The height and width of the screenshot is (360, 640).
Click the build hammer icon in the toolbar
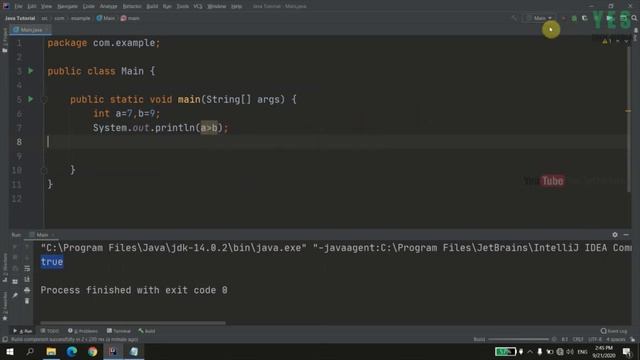515,18
